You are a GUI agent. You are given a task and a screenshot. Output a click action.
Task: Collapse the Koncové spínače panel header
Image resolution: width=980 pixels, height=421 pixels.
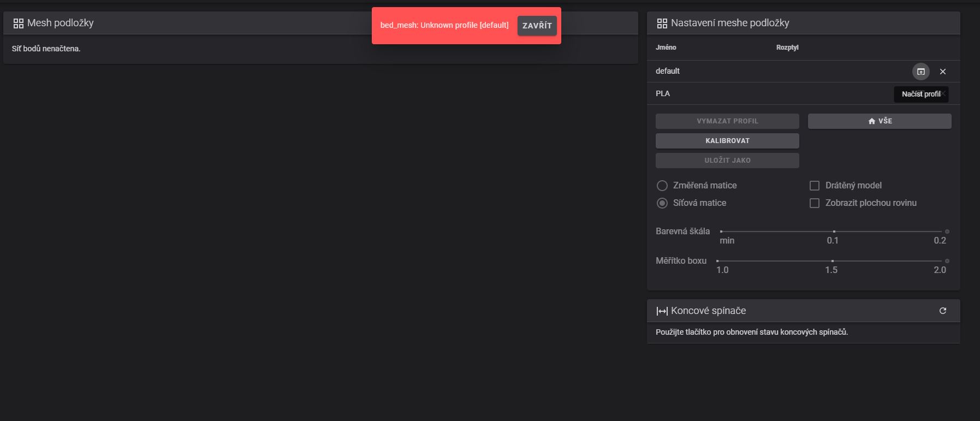coord(819,311)
